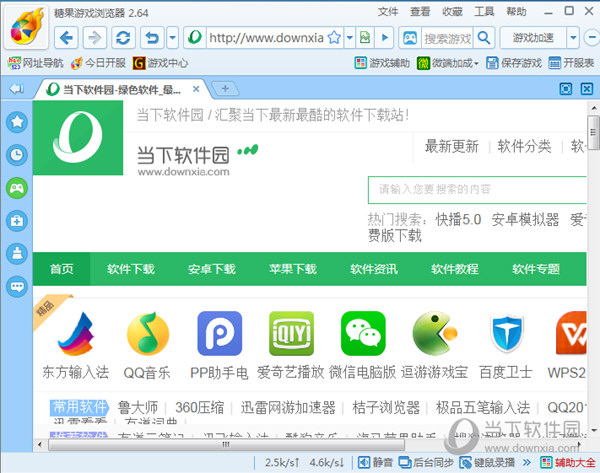Click the fullscreen tab bar icon
The image size is (600, 473).
[x=566, y=89]
